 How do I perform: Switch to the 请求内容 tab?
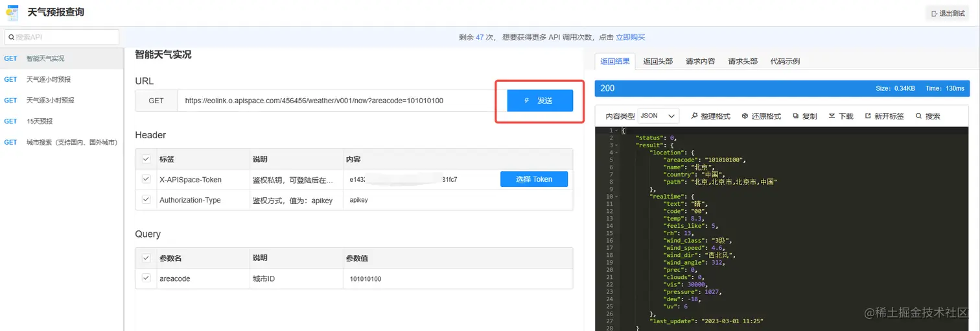click(700, 62)
